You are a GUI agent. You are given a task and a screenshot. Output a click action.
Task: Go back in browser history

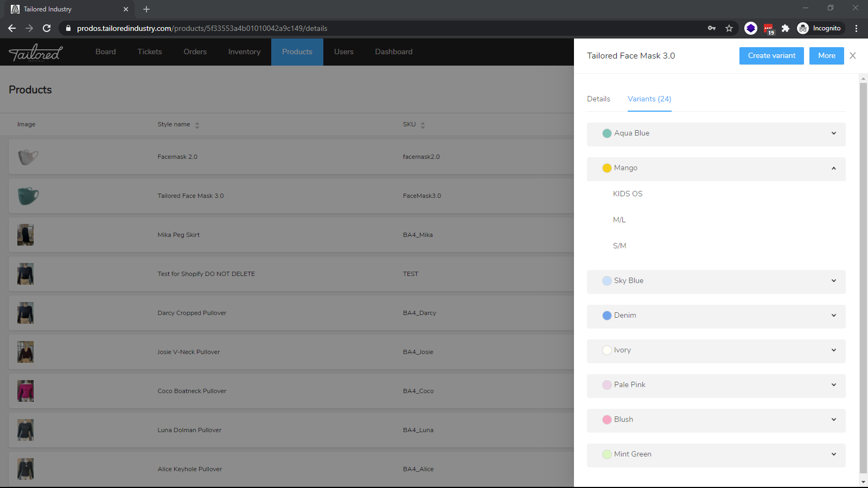pos(12,28)
